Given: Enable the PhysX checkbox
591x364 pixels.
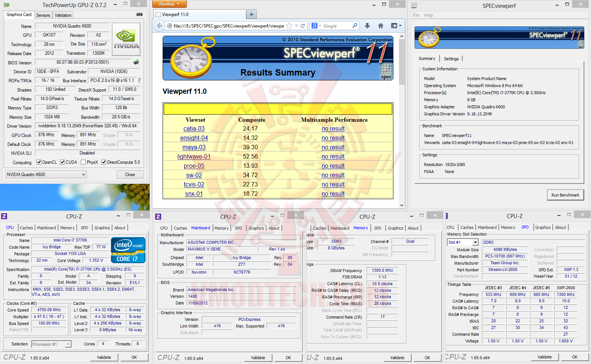Looking at the screenshot, I should click(x=84, y=162).
